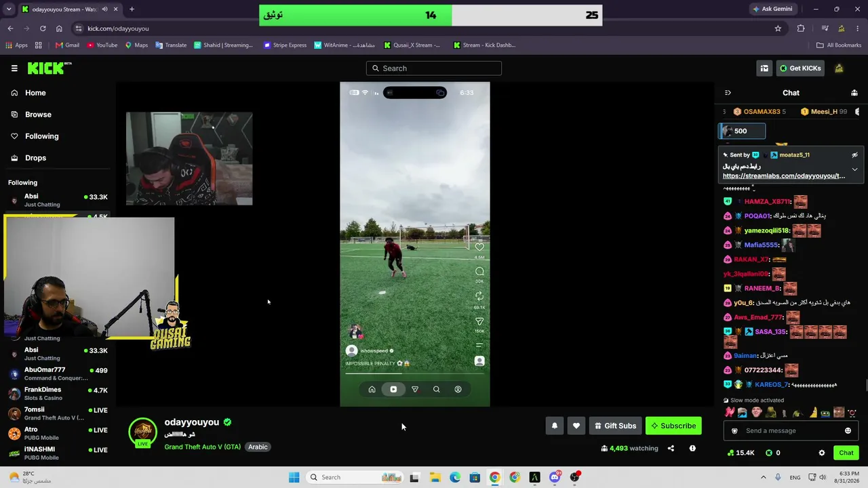
Task: Click the Send a message field
Action: tap(791, 430)
